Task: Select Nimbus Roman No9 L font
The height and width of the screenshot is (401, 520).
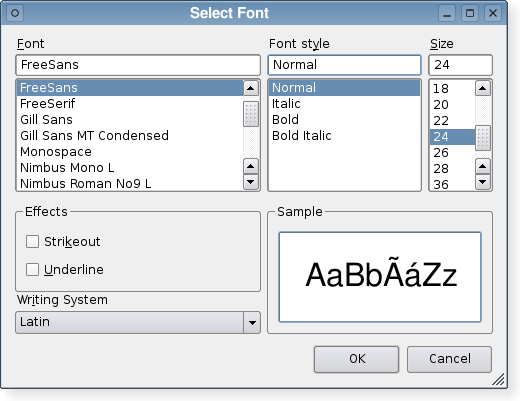Action: (x=130, y=183)
